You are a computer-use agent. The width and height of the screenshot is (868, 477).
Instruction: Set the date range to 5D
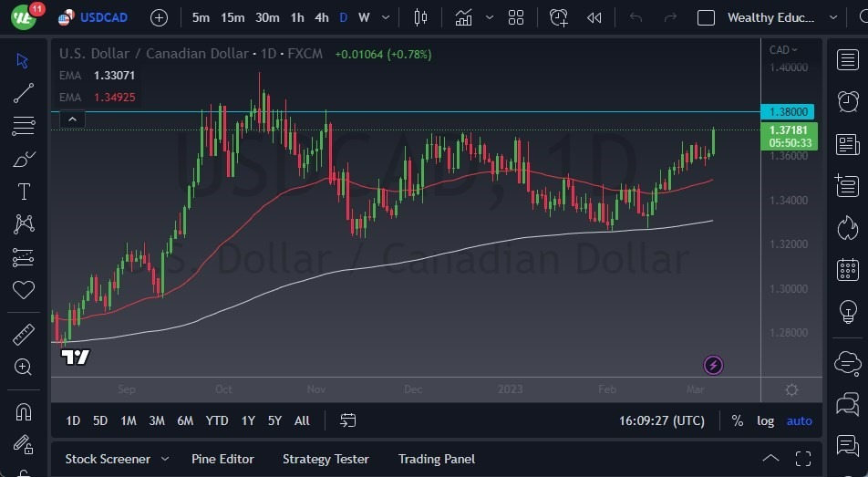pos(100,421)
